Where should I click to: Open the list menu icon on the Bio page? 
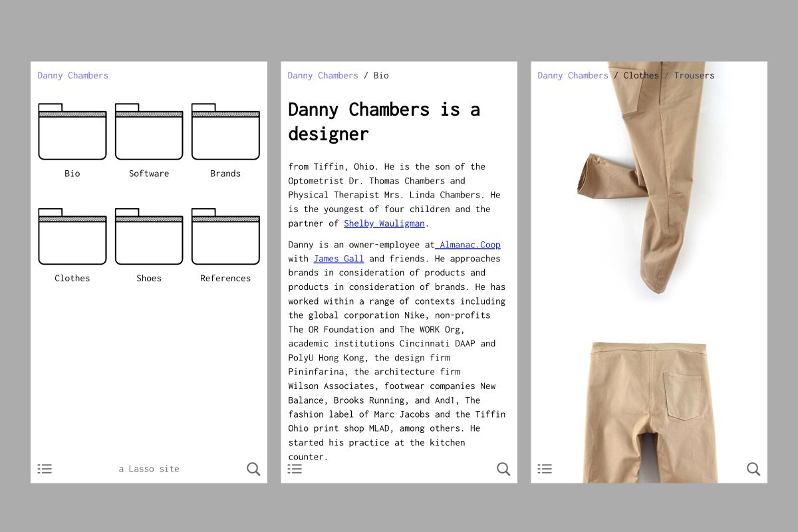(295, 469)
